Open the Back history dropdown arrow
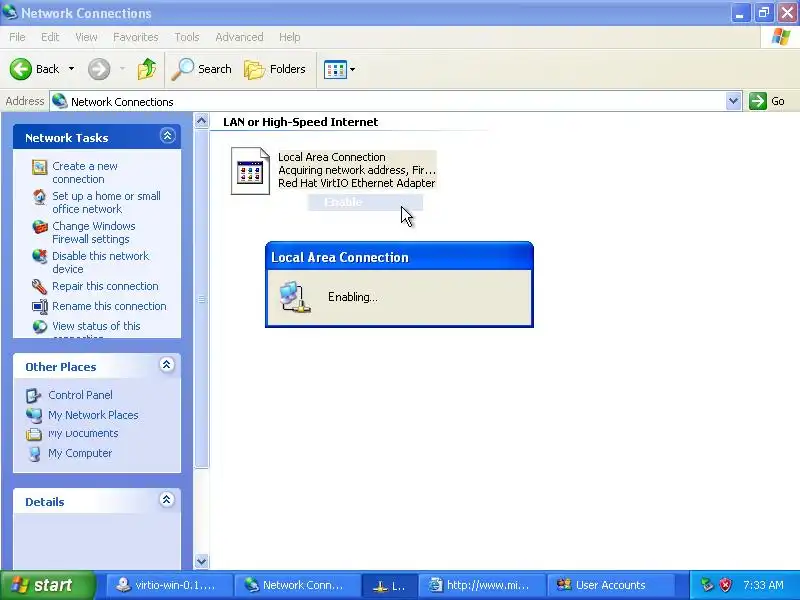This screenshot has width=800, height=600. [x=71, y=69]
